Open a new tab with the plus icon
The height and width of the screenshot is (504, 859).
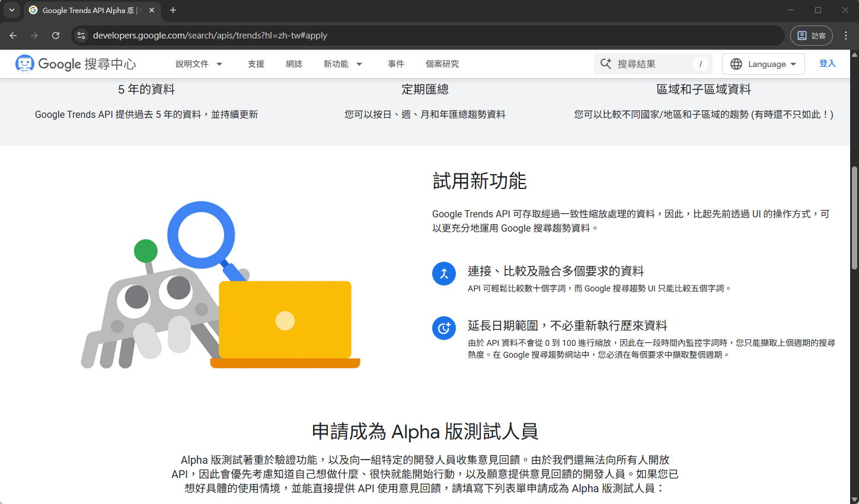[x=173, y=10]
